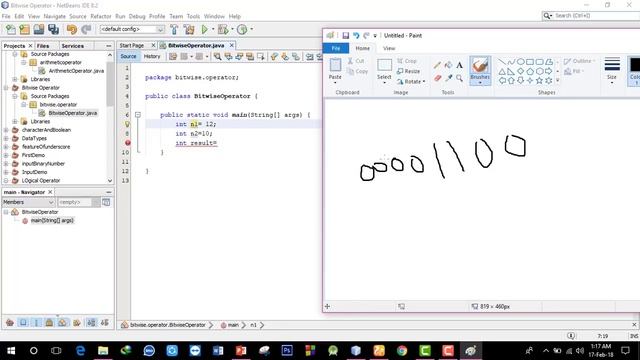Click Find Selection icon in editor toolbar
This screenshot has height=360, width=640.
coord(218,56)
